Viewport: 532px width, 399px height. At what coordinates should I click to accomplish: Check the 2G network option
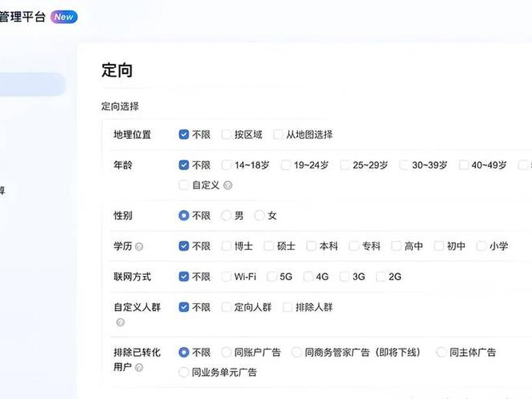(x=380, y=277)
